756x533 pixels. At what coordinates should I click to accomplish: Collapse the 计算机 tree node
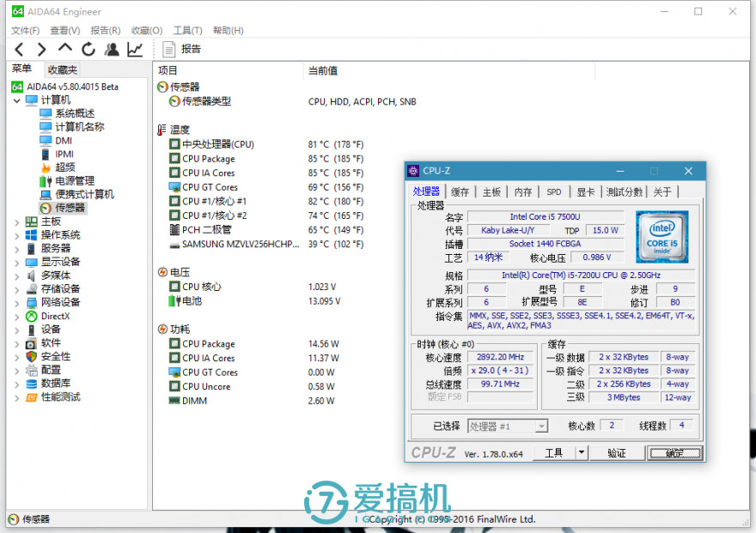(x=17, y=100)
